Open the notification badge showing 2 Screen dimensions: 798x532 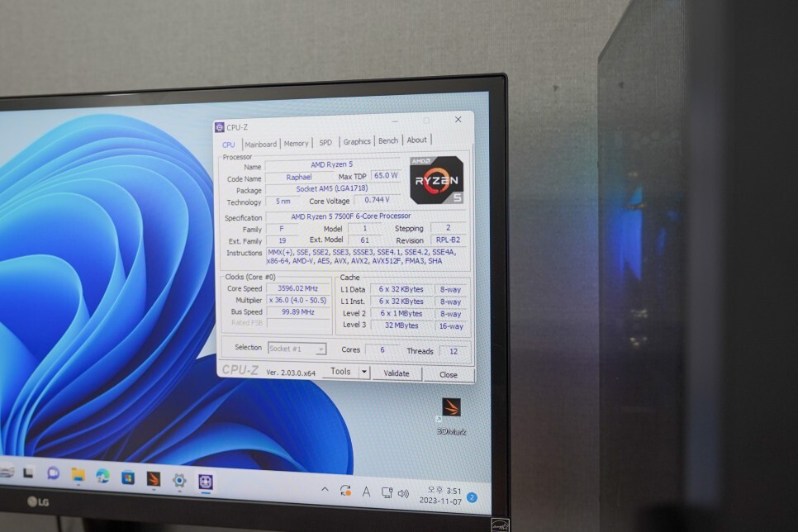[x=472, y=497]
